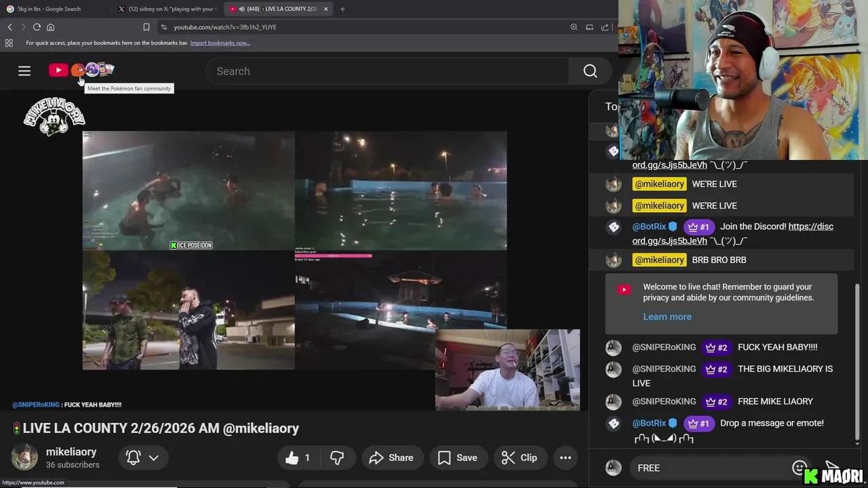The width and height of the screenshot is (868, 488).
Task: Switch to the sidney on X tab
Action: coord(167,9)
